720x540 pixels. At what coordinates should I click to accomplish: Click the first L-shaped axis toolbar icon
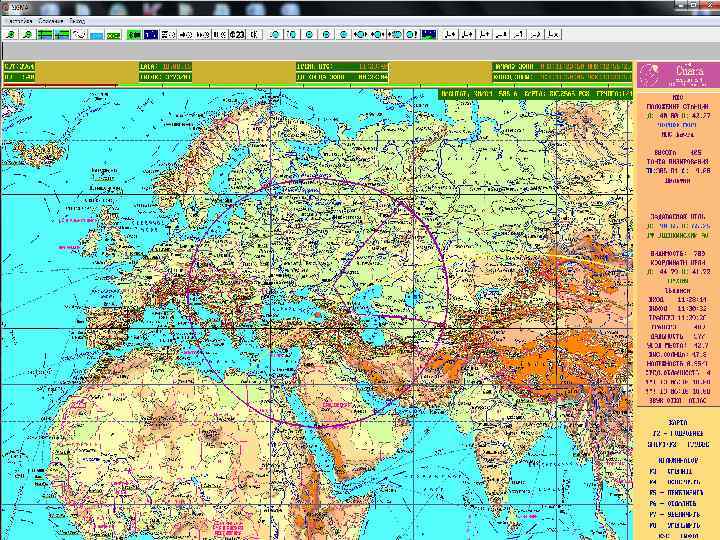(x=449, y=34)
